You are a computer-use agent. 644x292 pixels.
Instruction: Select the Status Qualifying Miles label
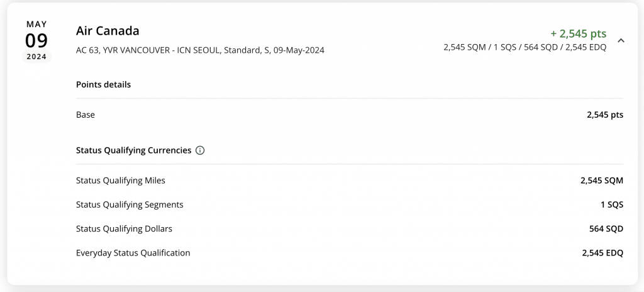pyautogui.click(x=120, y=181)
